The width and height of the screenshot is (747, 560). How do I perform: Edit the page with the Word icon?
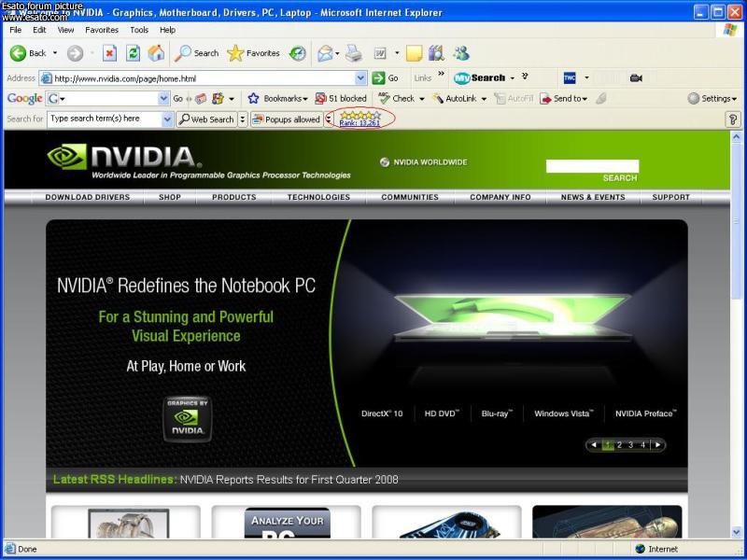click(380, 53)
